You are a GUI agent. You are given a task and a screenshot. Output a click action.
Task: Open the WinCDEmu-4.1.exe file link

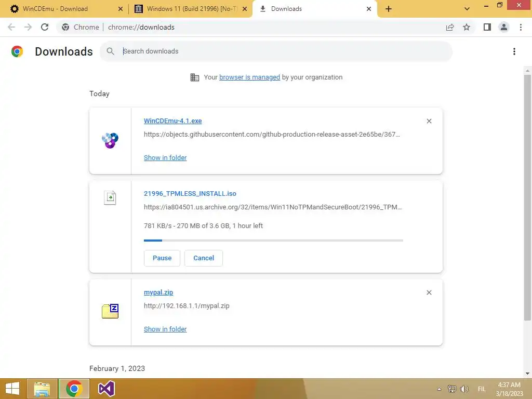(172, 121)
